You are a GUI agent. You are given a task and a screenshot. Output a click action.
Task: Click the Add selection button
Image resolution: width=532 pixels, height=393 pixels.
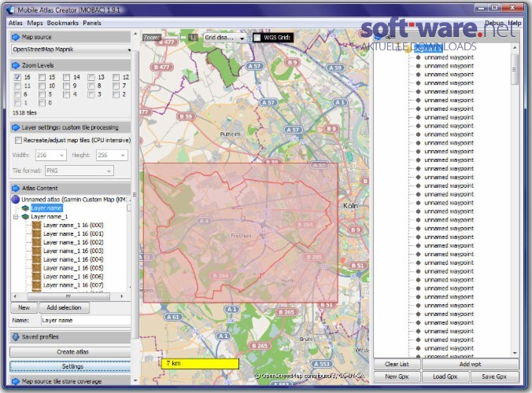(x=64, y=307)
